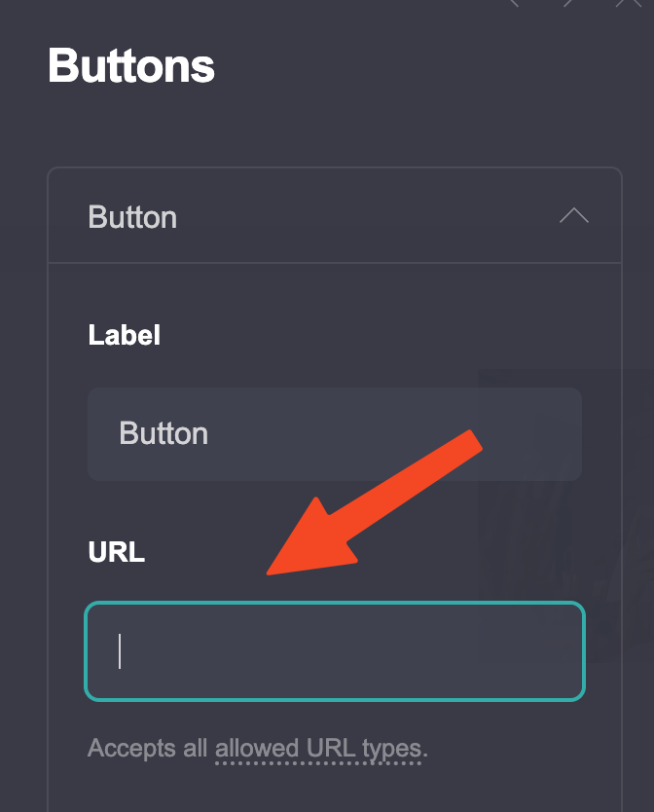This screenshot has height=812, width=654.
Task: Close the Buttons panel with the X
Action: pos(628,4)
